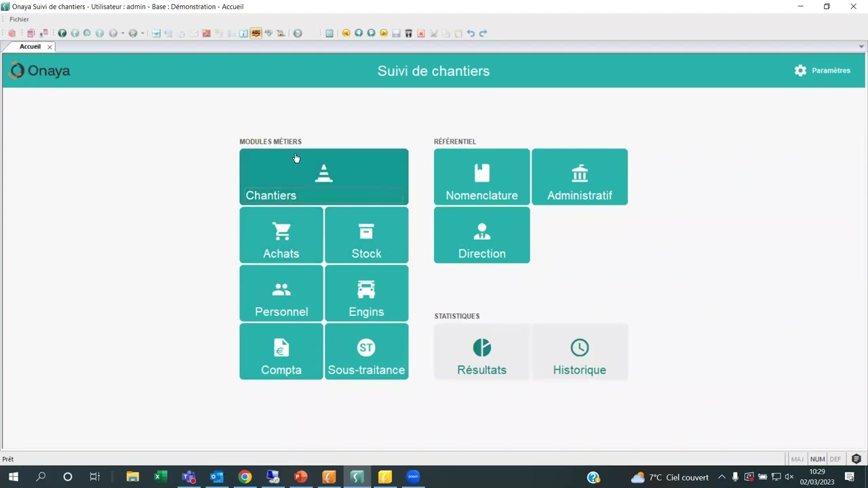Click the Redo arrow in toolbar
Screen dimensions: 868x488
pyautogui.click(x=483, y=33)
